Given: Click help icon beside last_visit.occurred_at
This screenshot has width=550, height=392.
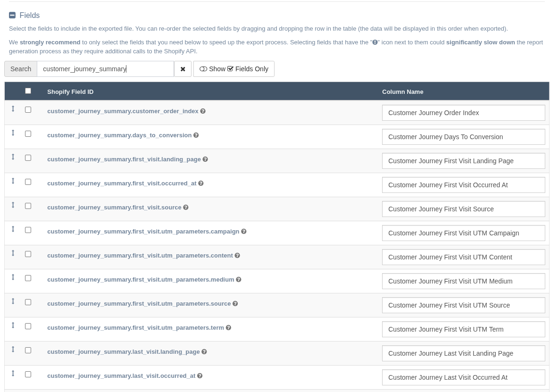Looking at the screenshot, I should click(x=200, y=376).
